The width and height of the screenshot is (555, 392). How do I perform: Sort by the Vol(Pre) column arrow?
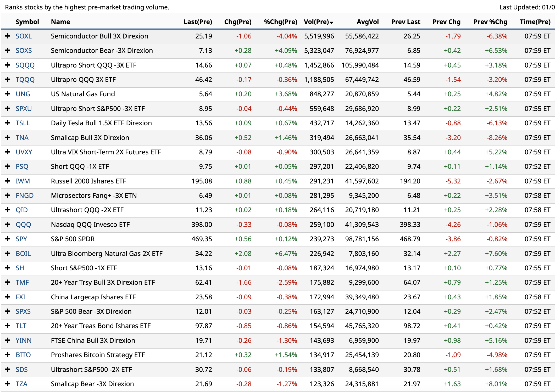331,23
